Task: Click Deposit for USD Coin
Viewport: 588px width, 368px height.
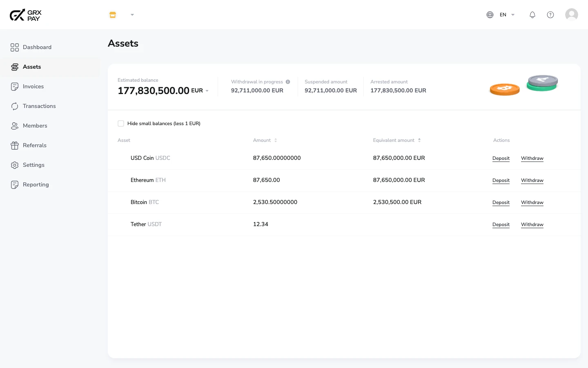Action: tap(501, 158)
